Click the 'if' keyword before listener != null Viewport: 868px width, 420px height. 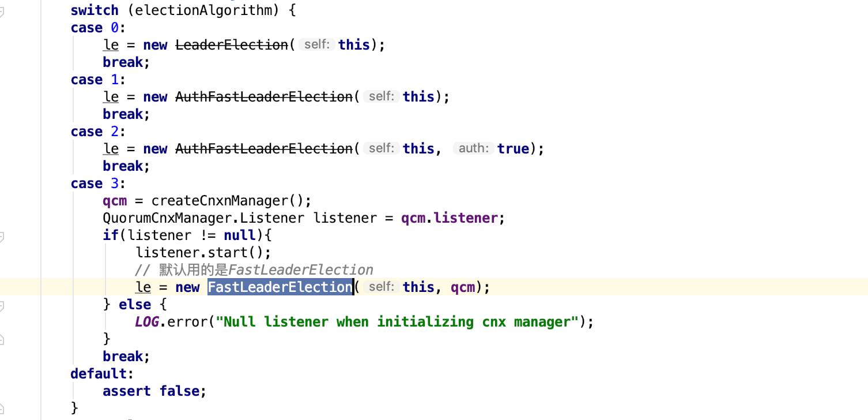click(x=111, y=235)
